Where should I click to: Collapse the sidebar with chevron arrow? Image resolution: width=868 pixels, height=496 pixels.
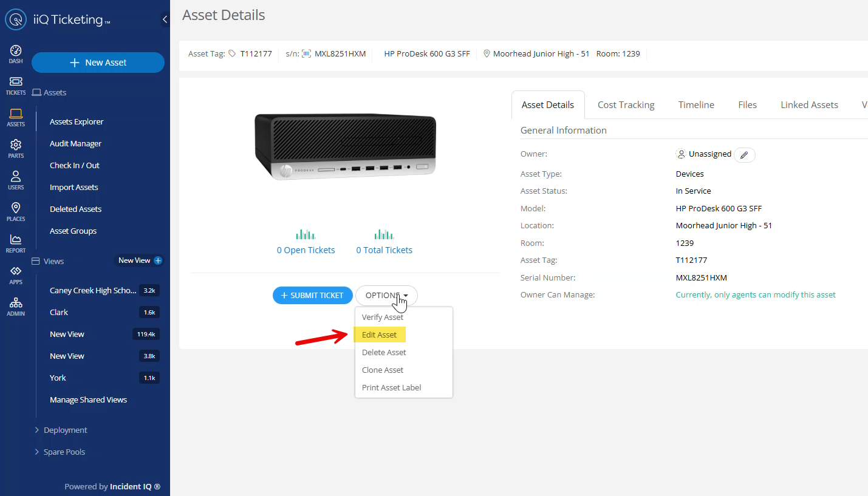coord(165,20)
